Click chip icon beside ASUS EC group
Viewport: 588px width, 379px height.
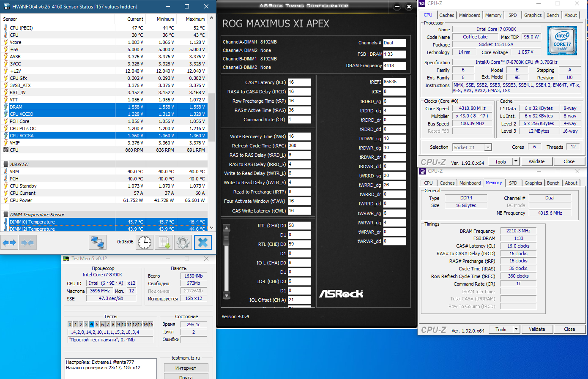point(6,164)
